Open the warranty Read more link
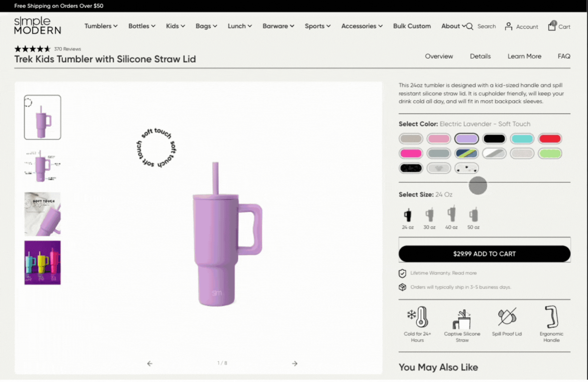The height and width of the screenshot is (382, 588). [464, 273]
